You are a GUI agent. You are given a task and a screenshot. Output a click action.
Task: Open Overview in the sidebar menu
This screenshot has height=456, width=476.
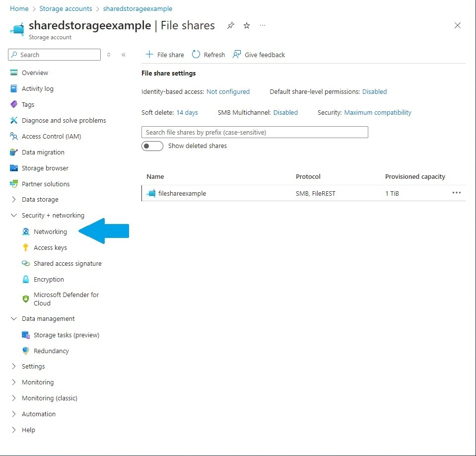point(35,73)
